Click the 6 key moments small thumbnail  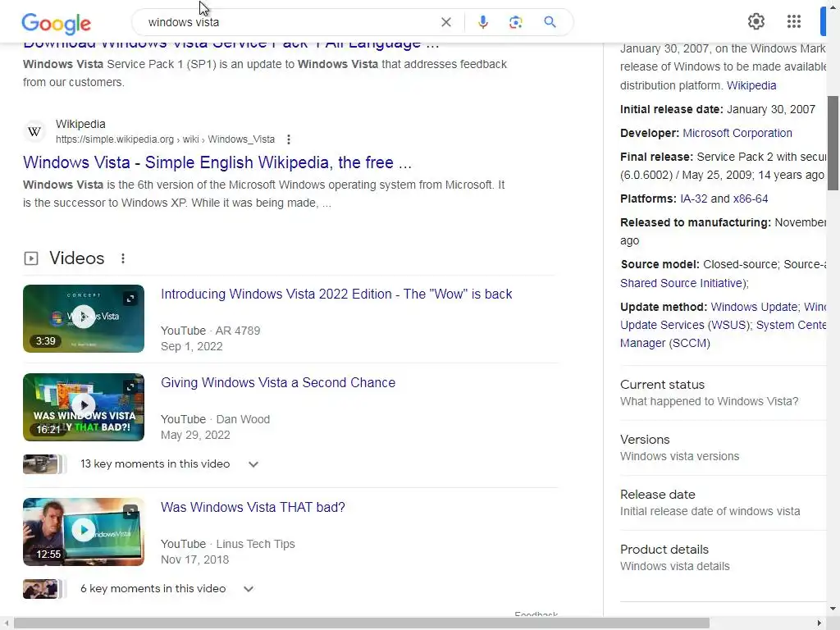[x=44, y=589]
